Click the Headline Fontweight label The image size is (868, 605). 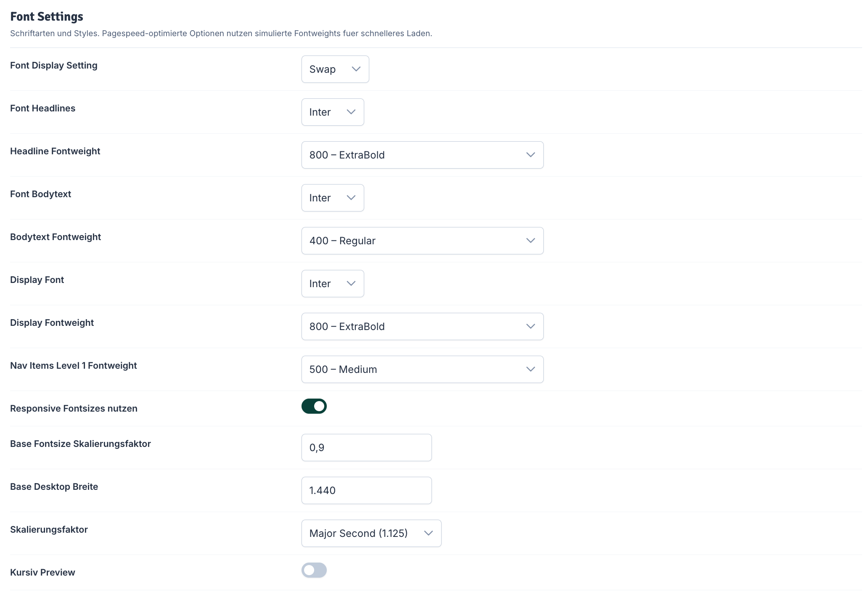[x=55, y=151]
